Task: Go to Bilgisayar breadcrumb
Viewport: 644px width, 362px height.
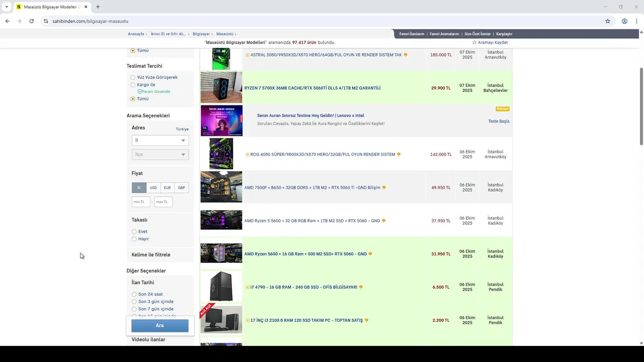Action: (201, 34)
